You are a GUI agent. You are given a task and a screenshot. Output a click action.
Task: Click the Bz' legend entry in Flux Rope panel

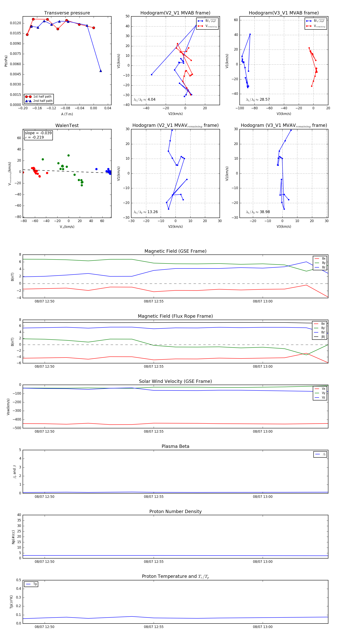click(x=320, y=332)
